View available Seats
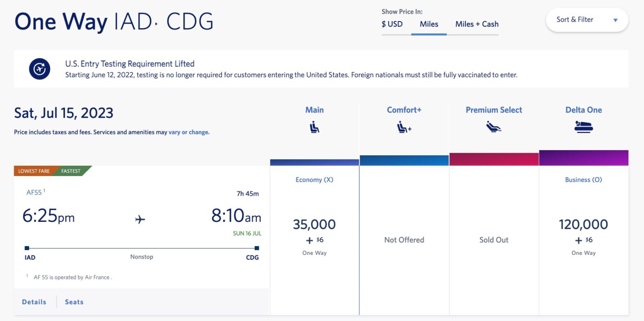This screenshot has height=321, width=644. [x=74, y=302]
